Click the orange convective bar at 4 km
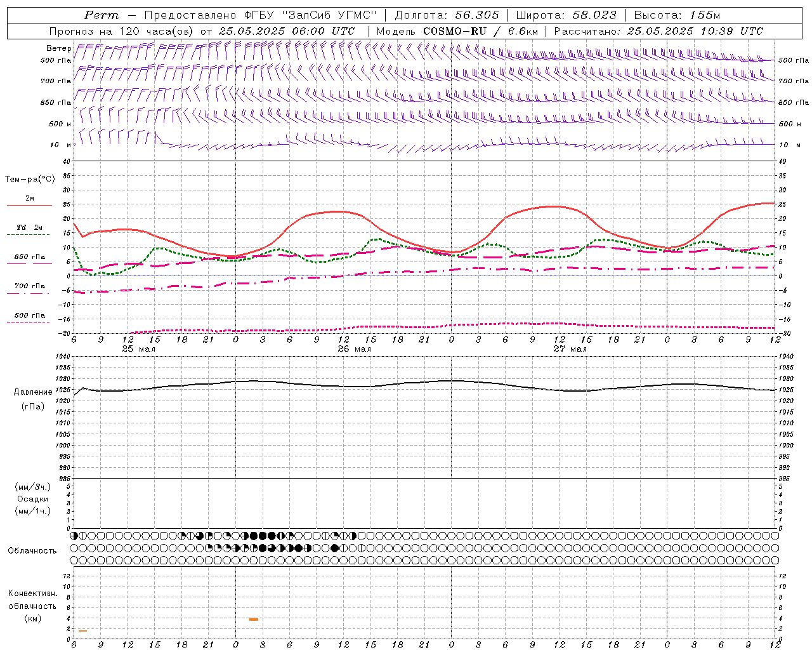 tap(254, 619)
